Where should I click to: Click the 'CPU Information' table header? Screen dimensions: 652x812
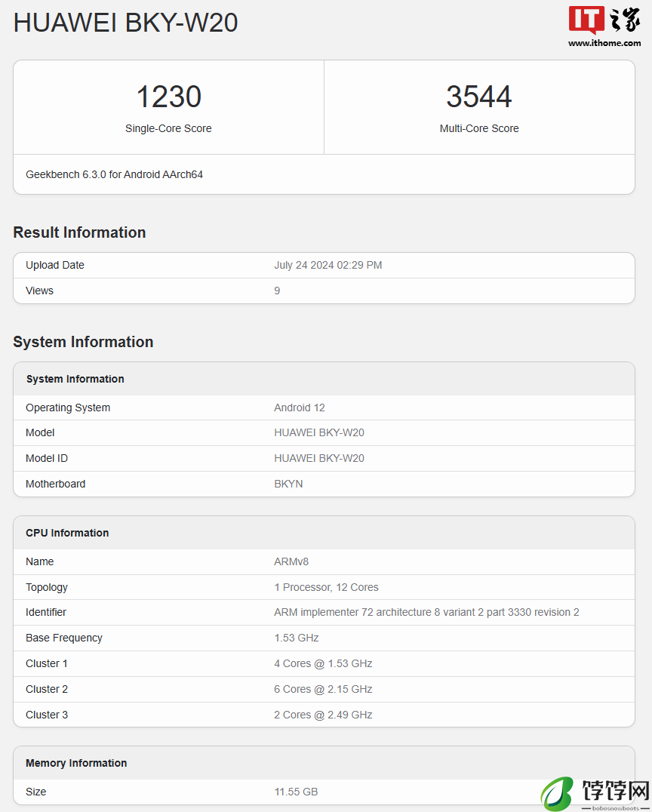(324, 533)
